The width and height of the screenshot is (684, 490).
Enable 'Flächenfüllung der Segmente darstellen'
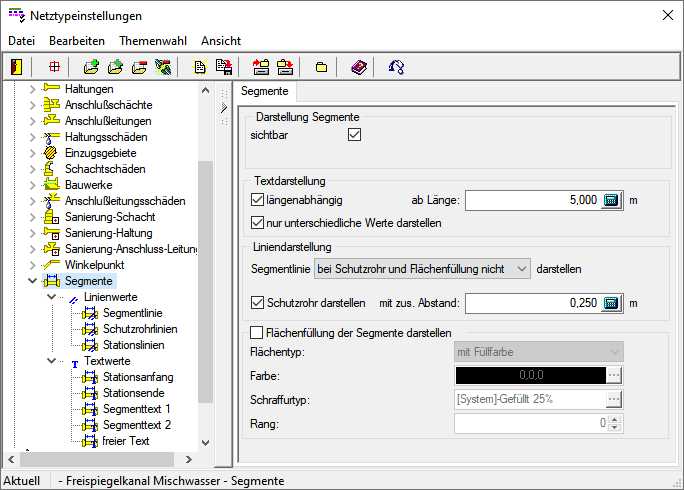click(258, 332)
